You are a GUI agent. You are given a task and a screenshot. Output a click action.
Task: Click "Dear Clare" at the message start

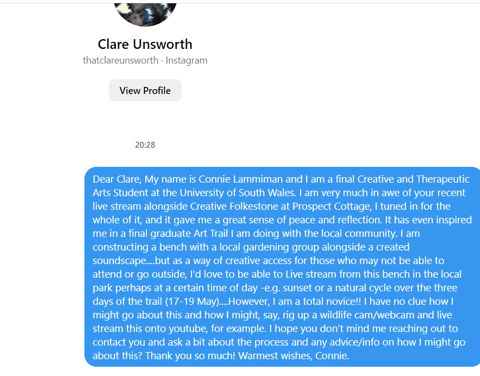tap(117, 179)
